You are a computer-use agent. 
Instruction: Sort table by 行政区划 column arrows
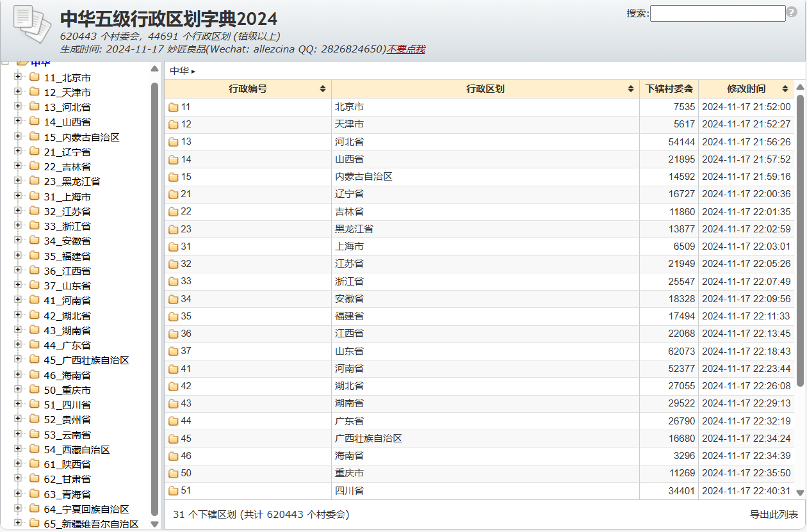click(630, 89)
